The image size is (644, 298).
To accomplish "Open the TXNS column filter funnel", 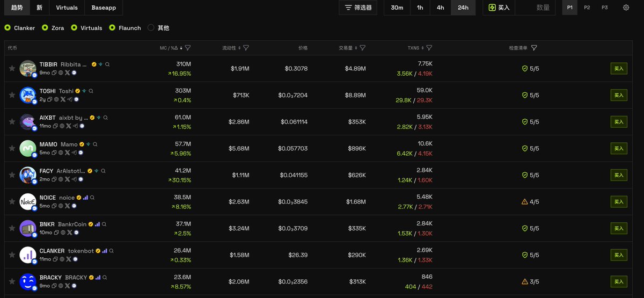I will pyautogui.click(x=429, y=48).
